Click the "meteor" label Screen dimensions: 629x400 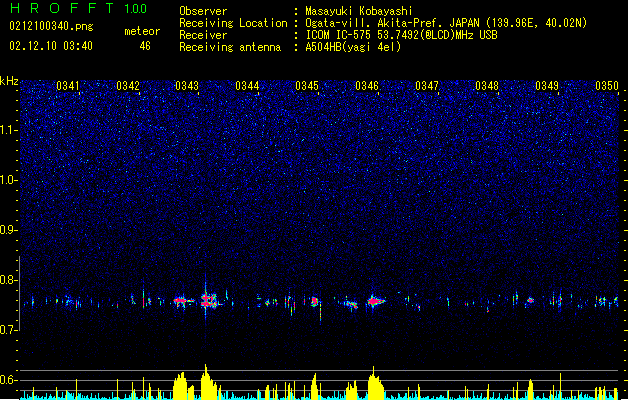click(x=142, y=31)
